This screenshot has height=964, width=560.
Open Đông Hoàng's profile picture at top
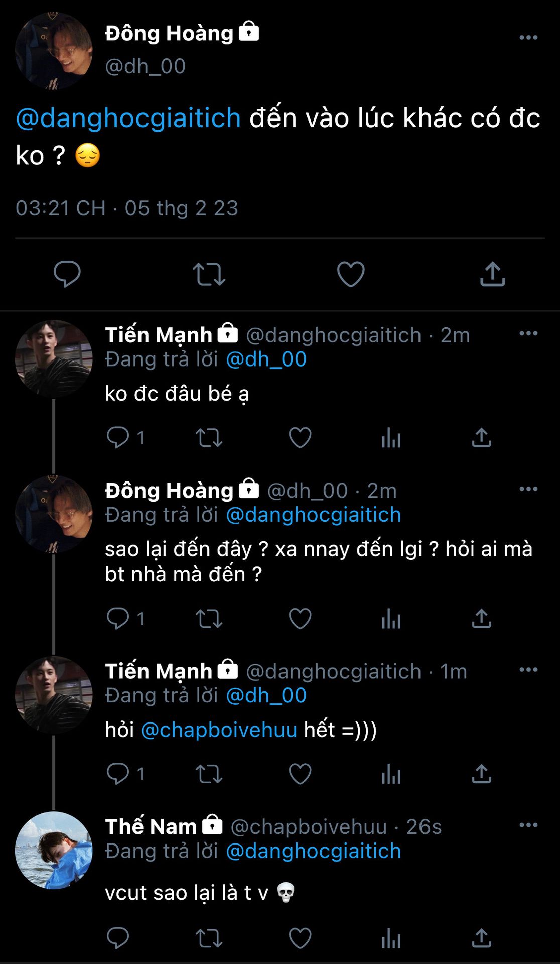(x=54, y=51)
